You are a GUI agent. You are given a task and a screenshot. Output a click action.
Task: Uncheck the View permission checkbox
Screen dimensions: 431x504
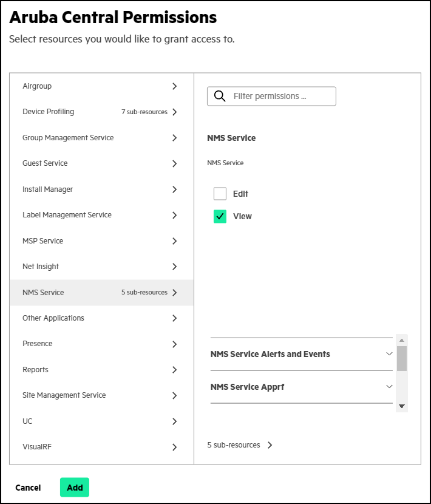point(220,216)
